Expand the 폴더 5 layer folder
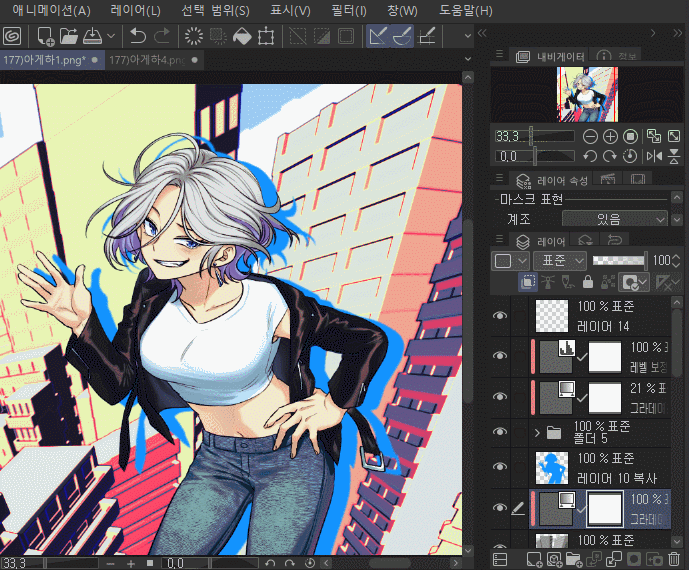The height and width of the screenshot is (570, 689). [538, 433]
